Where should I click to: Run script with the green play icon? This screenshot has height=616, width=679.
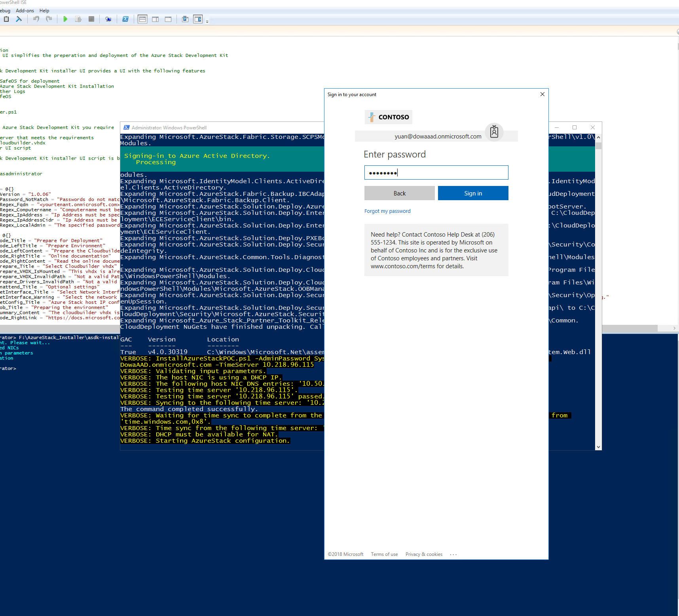tap(65, 19)
